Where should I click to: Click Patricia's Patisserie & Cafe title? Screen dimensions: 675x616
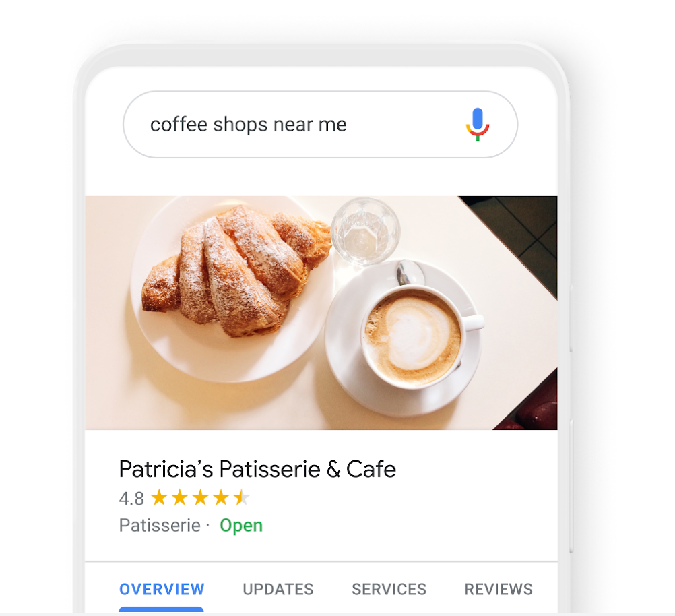pos(257,469)
